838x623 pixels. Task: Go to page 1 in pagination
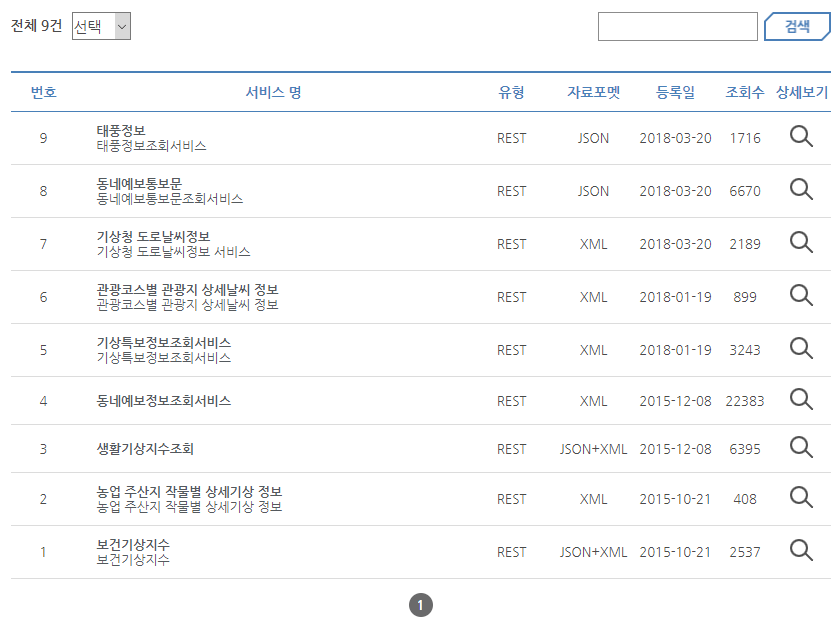pos(421,605)
